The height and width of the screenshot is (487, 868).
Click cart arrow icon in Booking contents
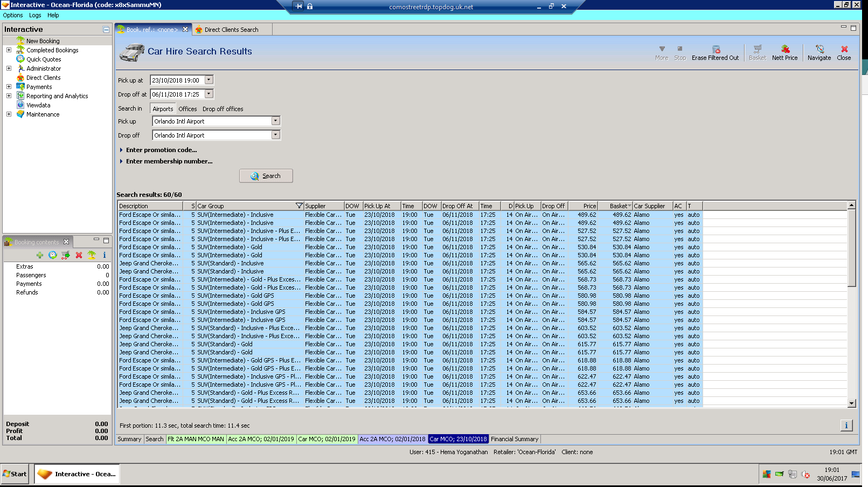point(66,255)
